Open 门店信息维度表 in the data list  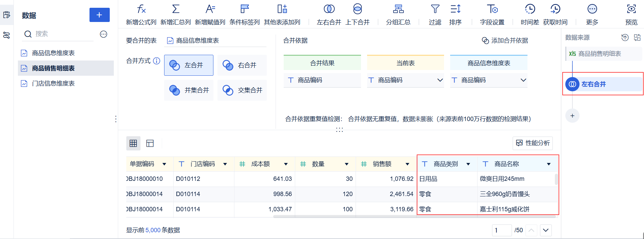pos(53,83)
